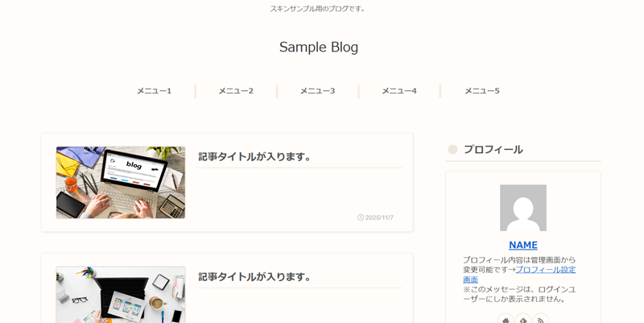Open メニュー1 in the navigation bar
Image resolution: width=644 pixels, height=323 pixels.
pyautogui.click(x=154, y=91)
